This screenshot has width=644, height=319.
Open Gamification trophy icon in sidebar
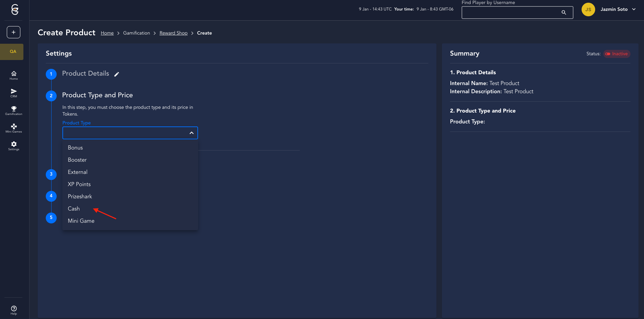pos(14,111)
